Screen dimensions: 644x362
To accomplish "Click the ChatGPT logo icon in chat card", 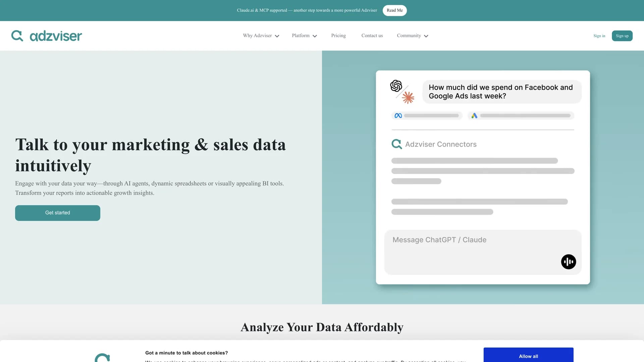I will [396, 86].
